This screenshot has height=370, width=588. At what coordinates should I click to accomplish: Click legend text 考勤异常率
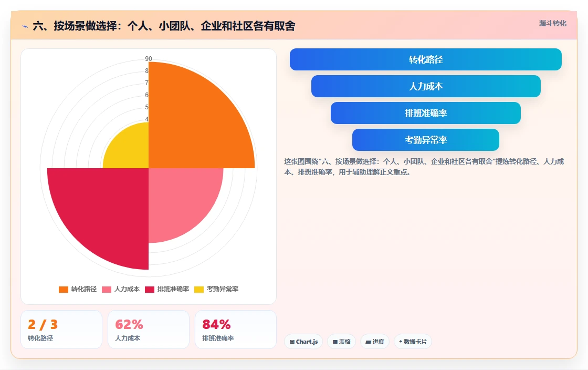[223, 289]
